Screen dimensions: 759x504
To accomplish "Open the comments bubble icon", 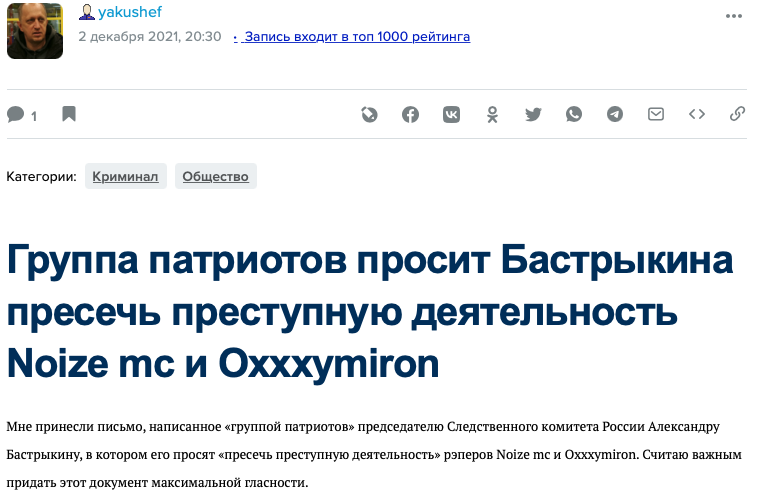I will (16, 115).
